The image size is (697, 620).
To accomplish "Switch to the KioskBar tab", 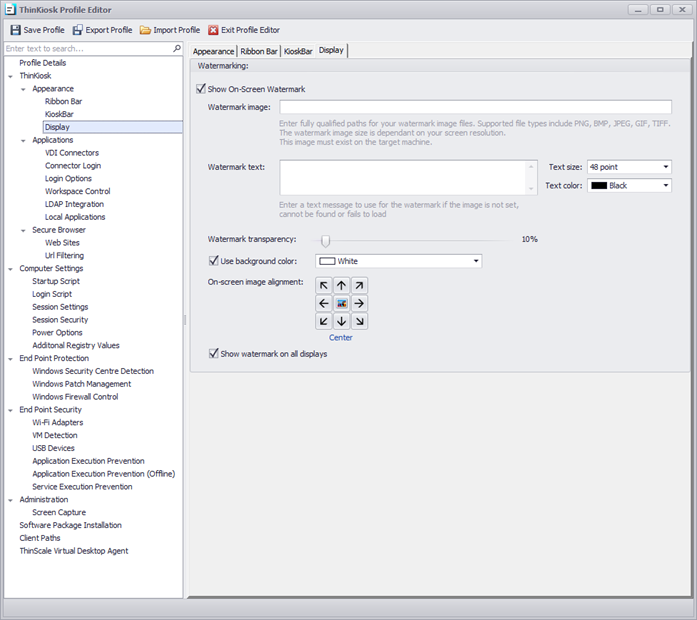I will pos(298,51).
